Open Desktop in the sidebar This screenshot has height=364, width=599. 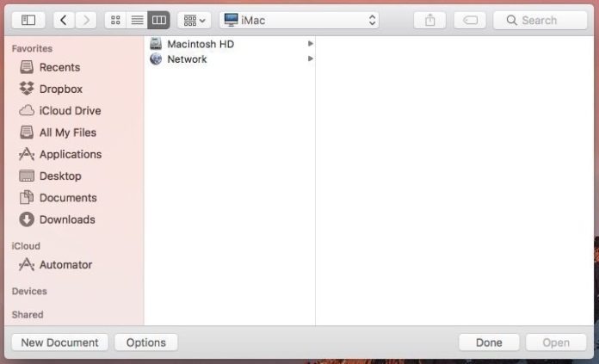(x=60, y=176)
